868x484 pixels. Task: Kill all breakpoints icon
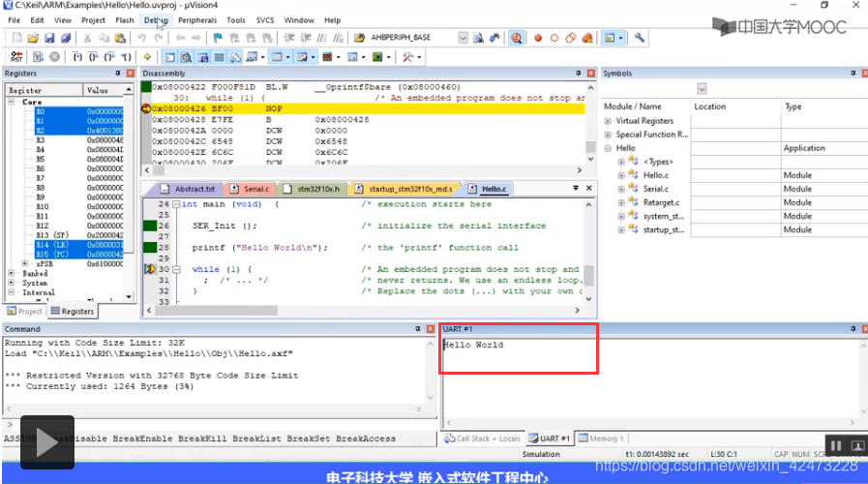(x=587, y=38)
